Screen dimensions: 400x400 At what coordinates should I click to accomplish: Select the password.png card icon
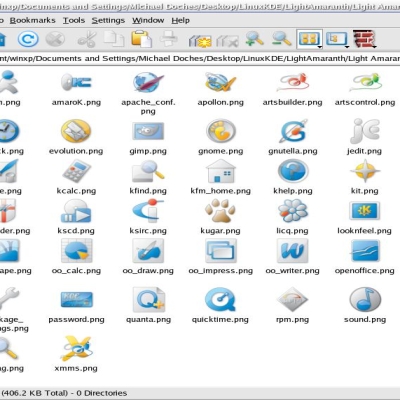[x=76, y=299]
